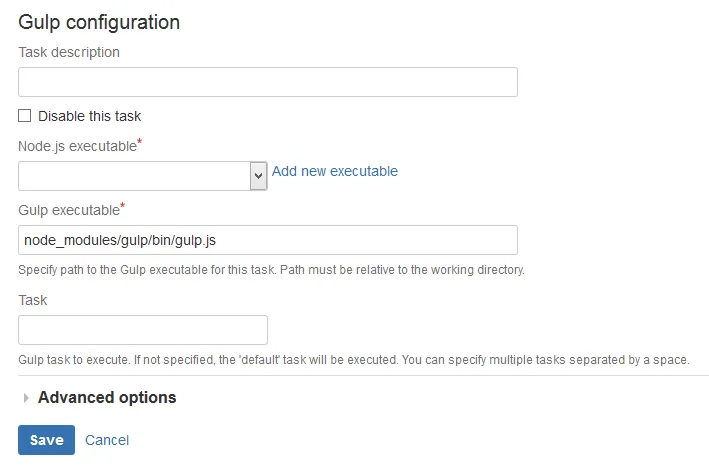
Task: Click the 'Task description' field label
Action: click(69, 52)
